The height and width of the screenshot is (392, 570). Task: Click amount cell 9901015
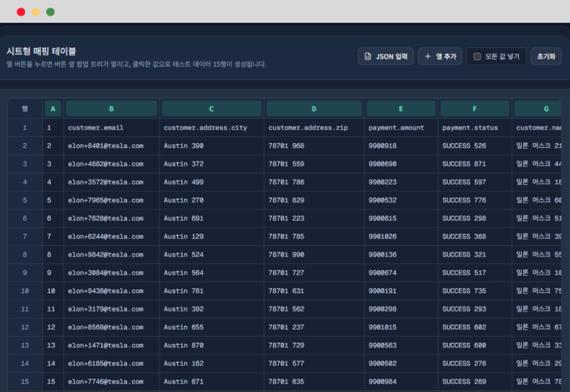coord(401,327)
